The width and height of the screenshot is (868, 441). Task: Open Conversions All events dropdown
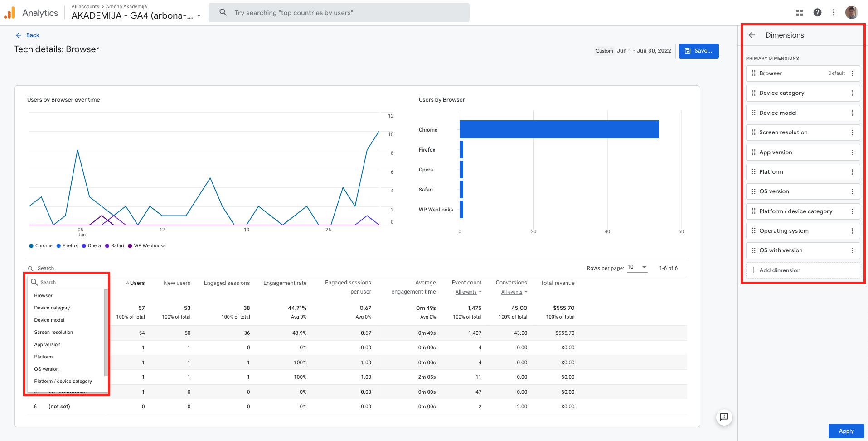(514, 292)
